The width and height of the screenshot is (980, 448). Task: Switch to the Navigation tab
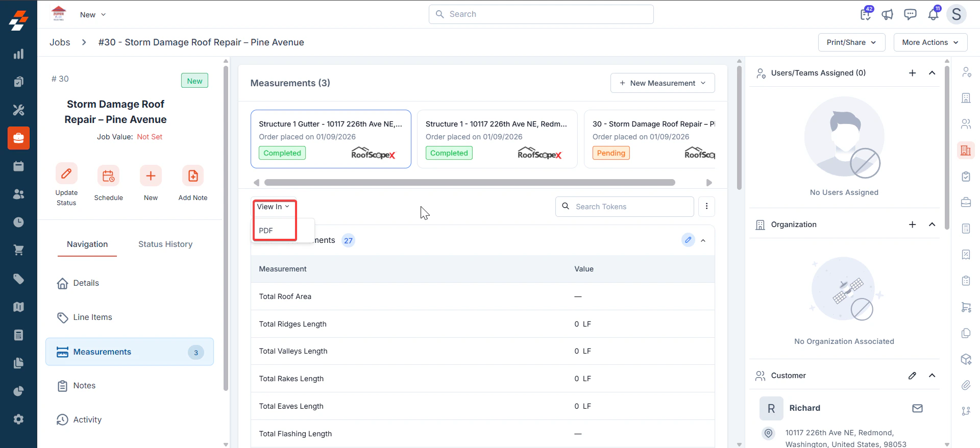[x=87, y=244]
